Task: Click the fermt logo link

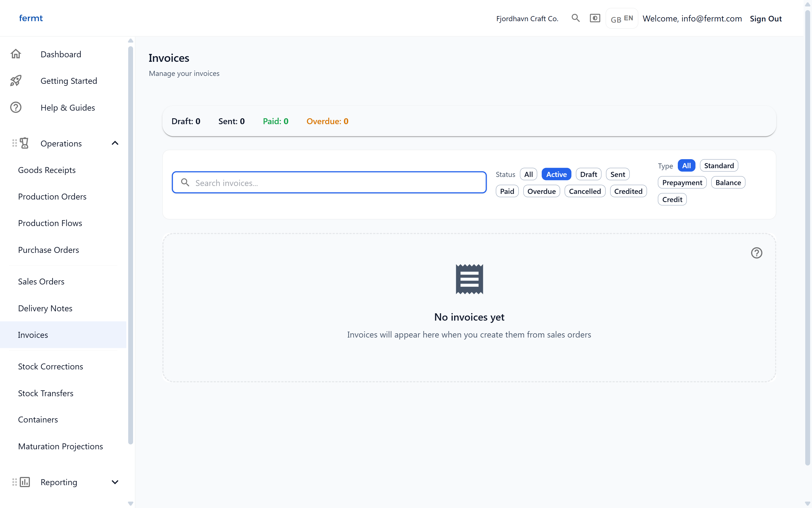Action: click(31, 18)
